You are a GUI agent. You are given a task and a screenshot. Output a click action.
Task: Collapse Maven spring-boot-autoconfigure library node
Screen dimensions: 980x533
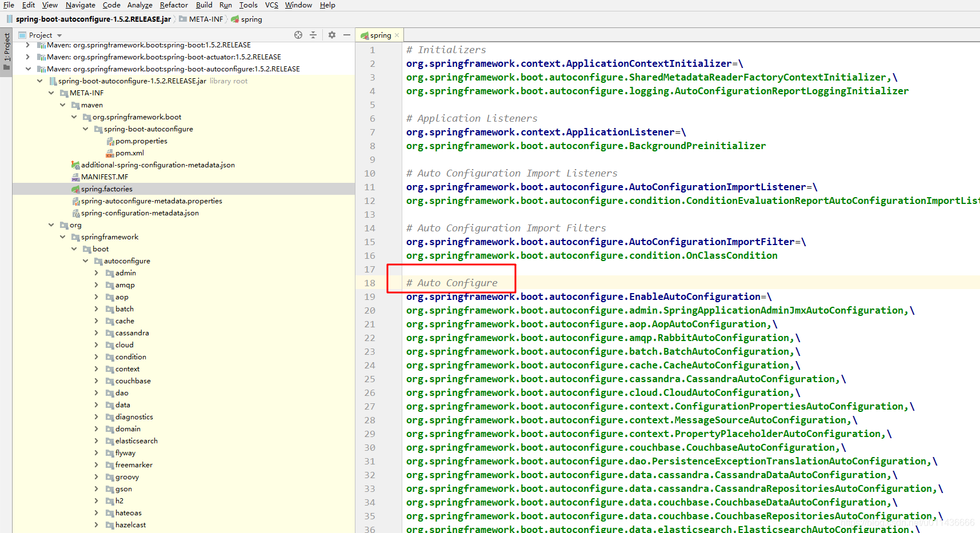click(x=28, y=69)
